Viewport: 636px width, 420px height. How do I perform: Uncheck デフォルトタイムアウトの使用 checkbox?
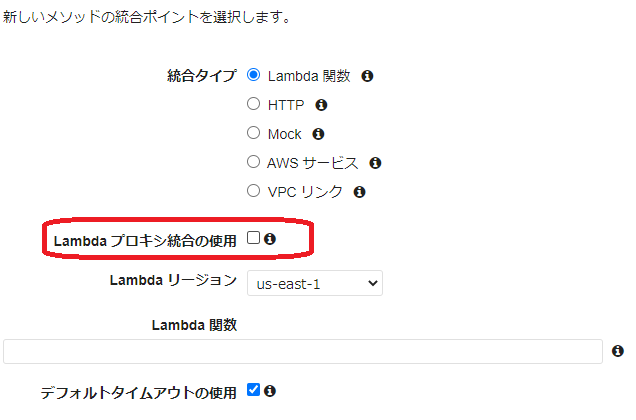coord(253,390)
